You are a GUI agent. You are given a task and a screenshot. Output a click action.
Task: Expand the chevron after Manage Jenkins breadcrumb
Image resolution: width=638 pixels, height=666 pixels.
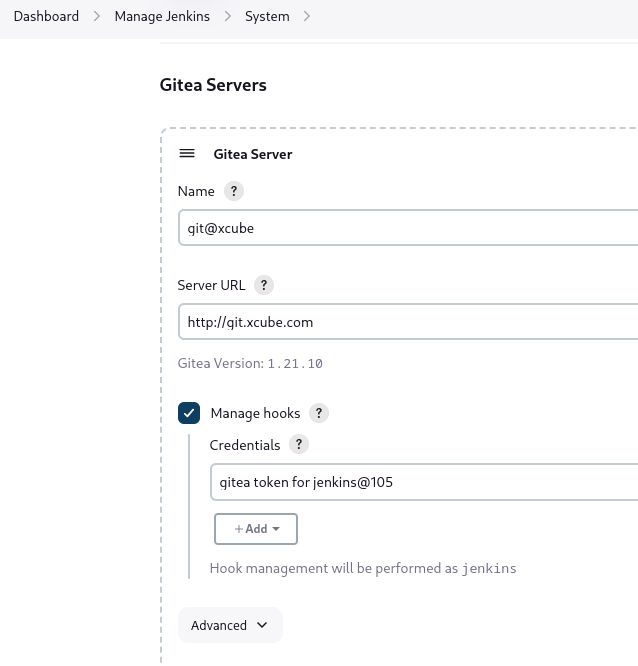tap(228, 16)
